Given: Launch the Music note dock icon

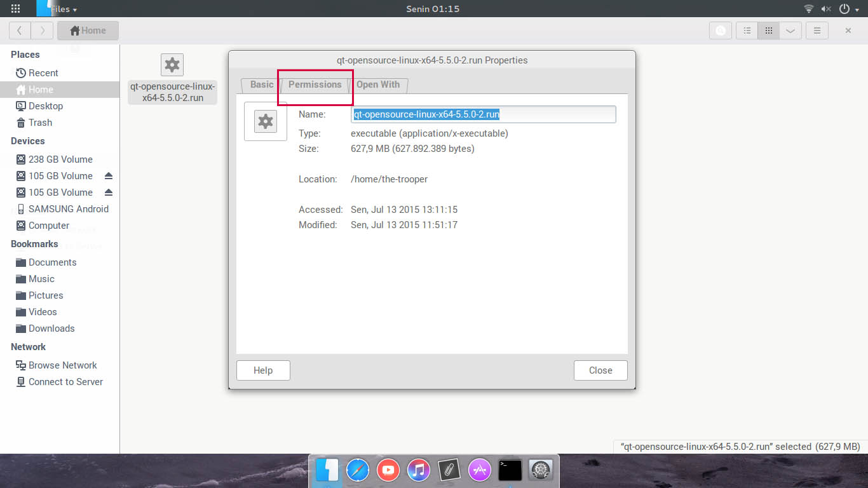Looking at the screenshot, I should point(419,470).
